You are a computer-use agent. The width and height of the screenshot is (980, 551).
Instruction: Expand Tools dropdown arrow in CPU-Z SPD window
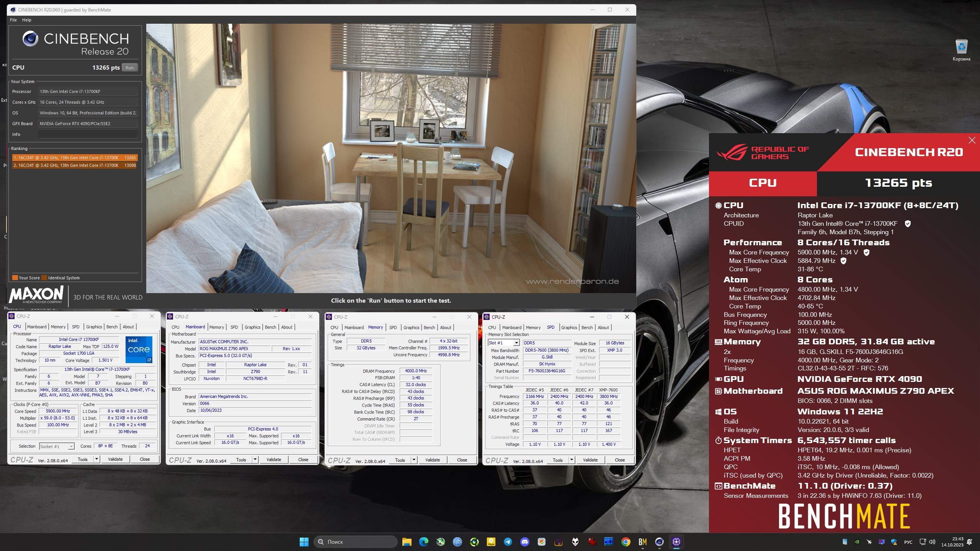[x=572, y=460]
